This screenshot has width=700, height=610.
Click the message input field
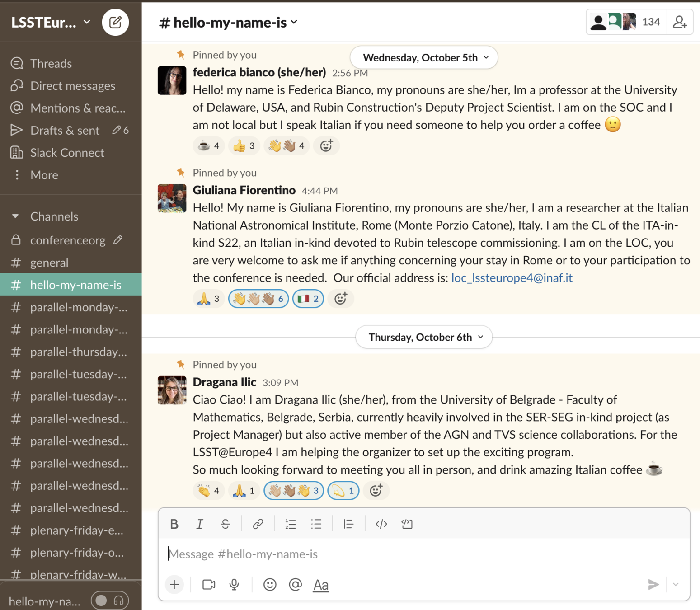point(423,554)
